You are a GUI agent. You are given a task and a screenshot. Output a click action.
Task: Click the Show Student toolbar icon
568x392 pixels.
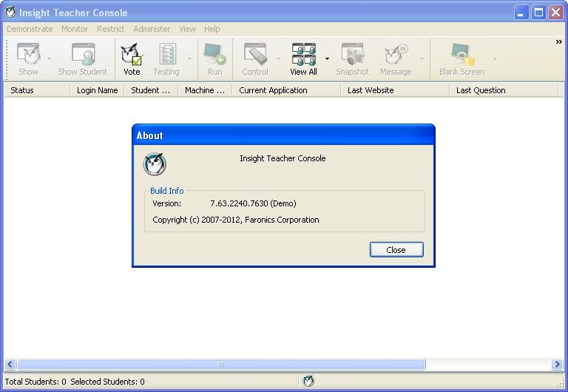[x=83, y=54]
